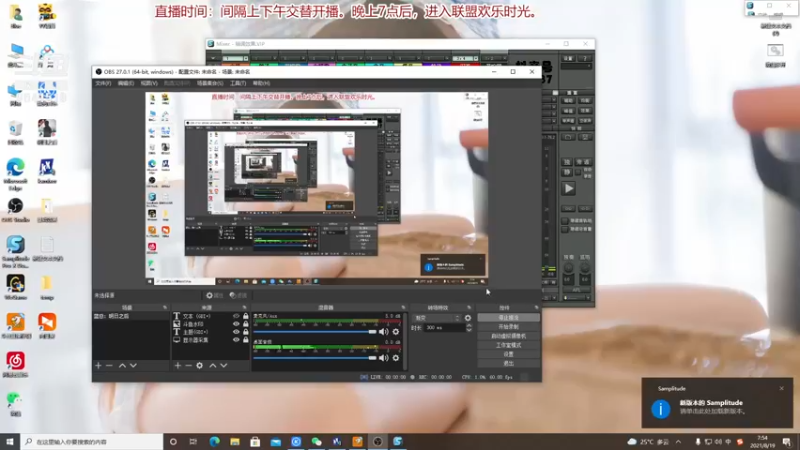Remove selected scene with minus icon
The image size is (800, 450).
pyautogui.click(x=109, y=365)
